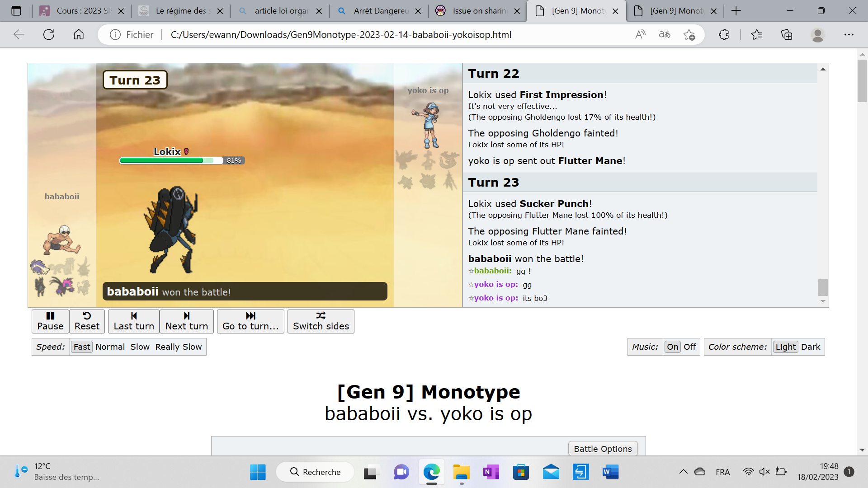This screenshot has width=868, height=488.
Task: Show hidden system tray icons
Action: pos(683,472)
